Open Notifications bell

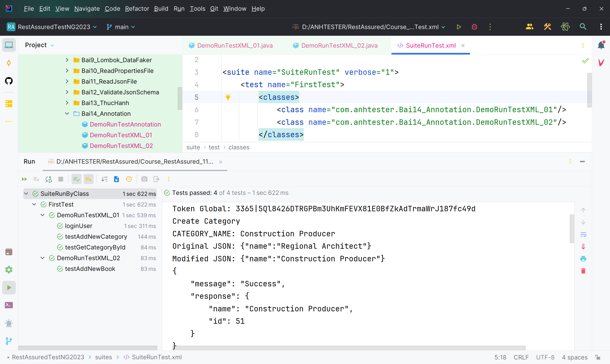601,45
